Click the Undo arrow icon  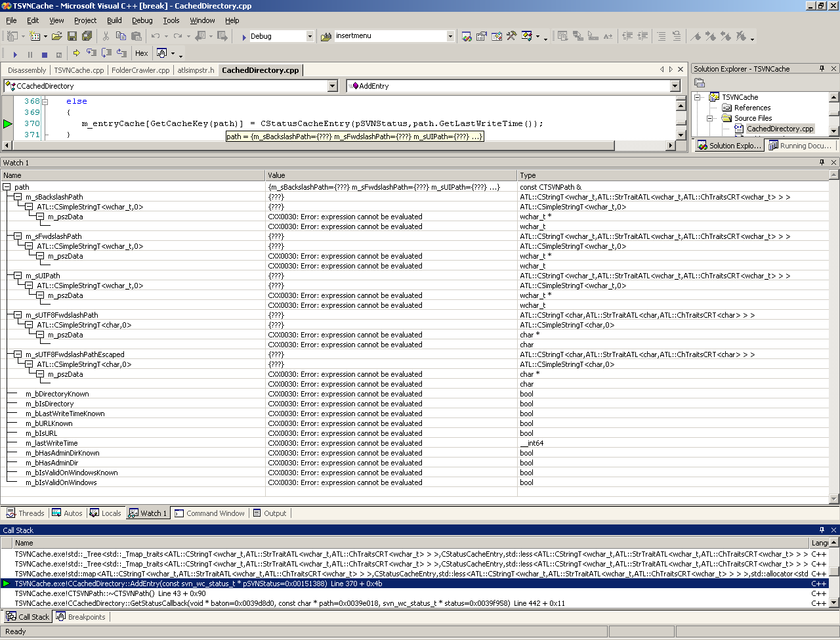(x=156, y=36)
